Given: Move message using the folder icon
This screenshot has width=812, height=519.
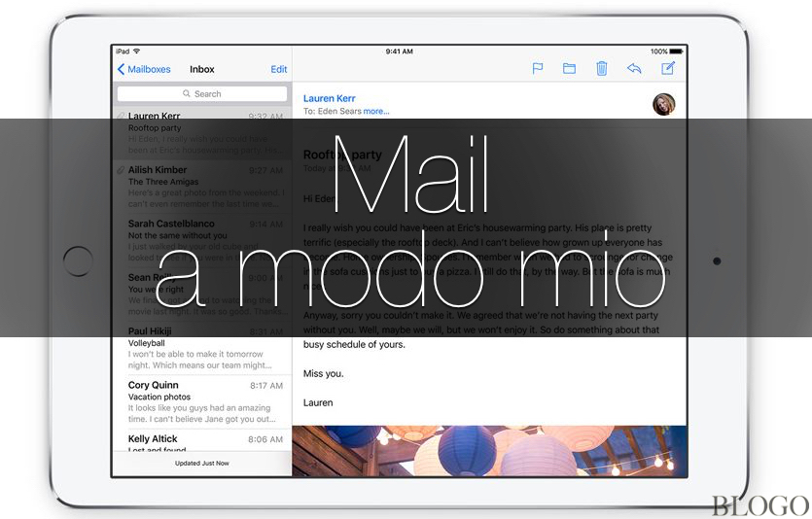Looking at the screenshot, I should [x=569, y=68].
